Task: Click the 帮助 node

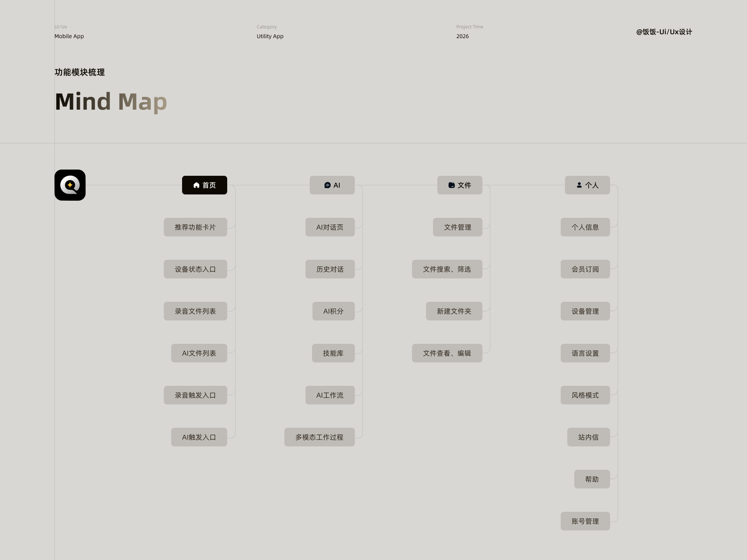Action: 592,479
